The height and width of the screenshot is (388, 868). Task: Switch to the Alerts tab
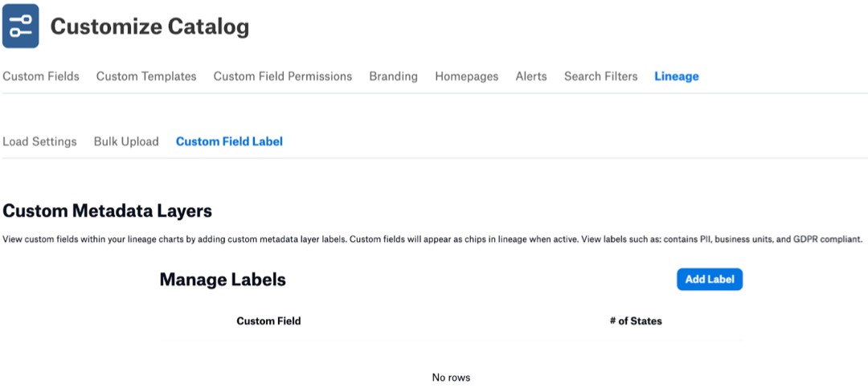[531, 76]
